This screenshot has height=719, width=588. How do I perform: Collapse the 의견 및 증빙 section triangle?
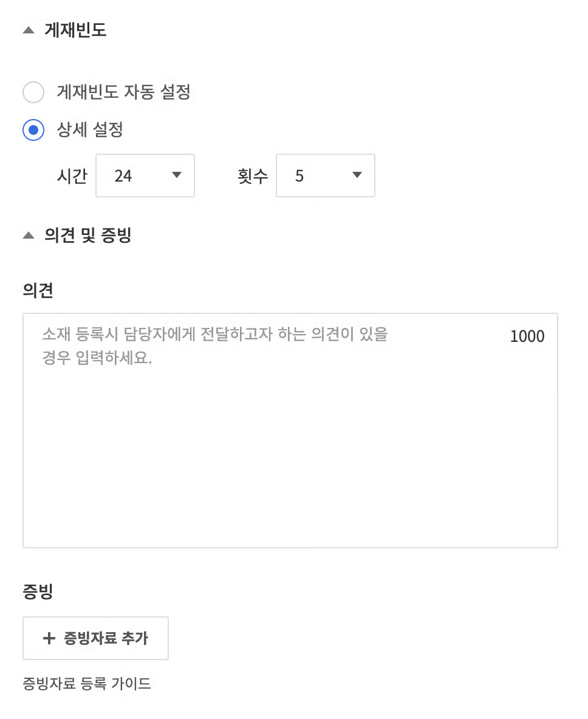point(29,235)
